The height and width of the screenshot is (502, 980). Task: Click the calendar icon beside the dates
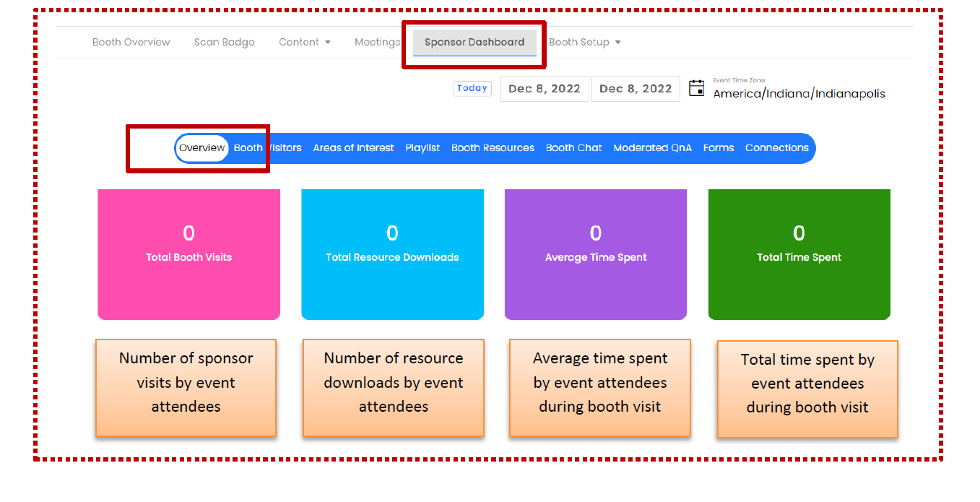click(x=696, y=89)
